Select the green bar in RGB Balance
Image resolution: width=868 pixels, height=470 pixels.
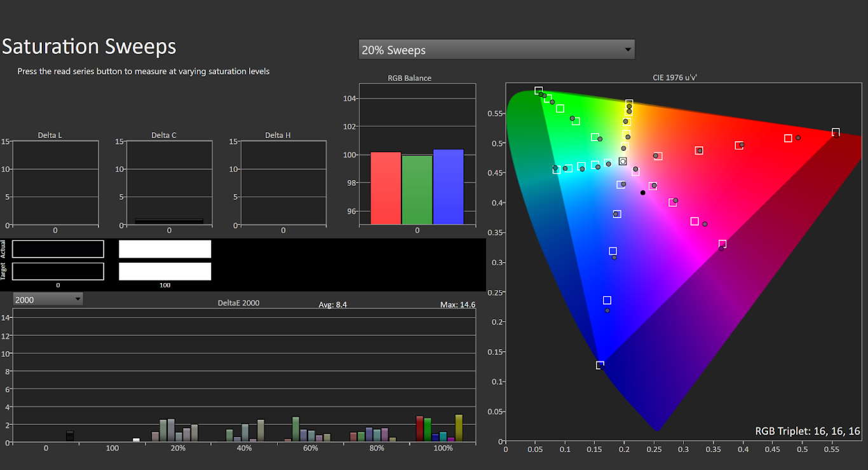(417, 190)
